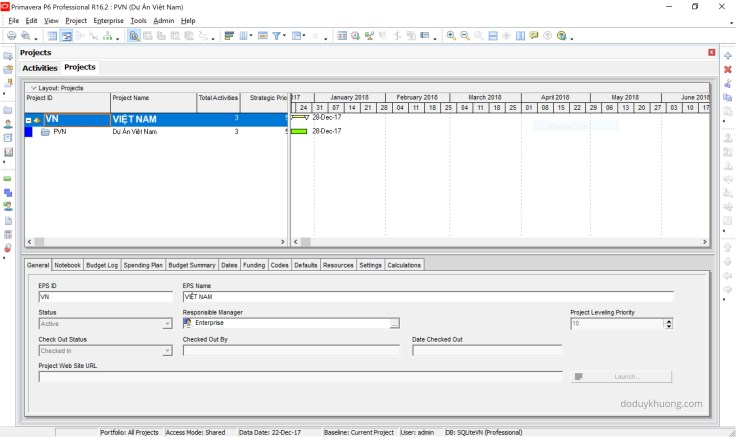Screen dimensions: 736x437
Task: Open the Help globe icon
Action: [561, 36]
